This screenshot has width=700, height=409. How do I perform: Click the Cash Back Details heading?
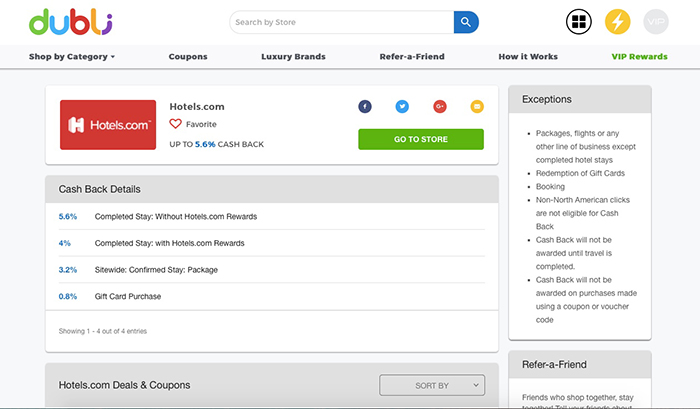coord(100,189)
